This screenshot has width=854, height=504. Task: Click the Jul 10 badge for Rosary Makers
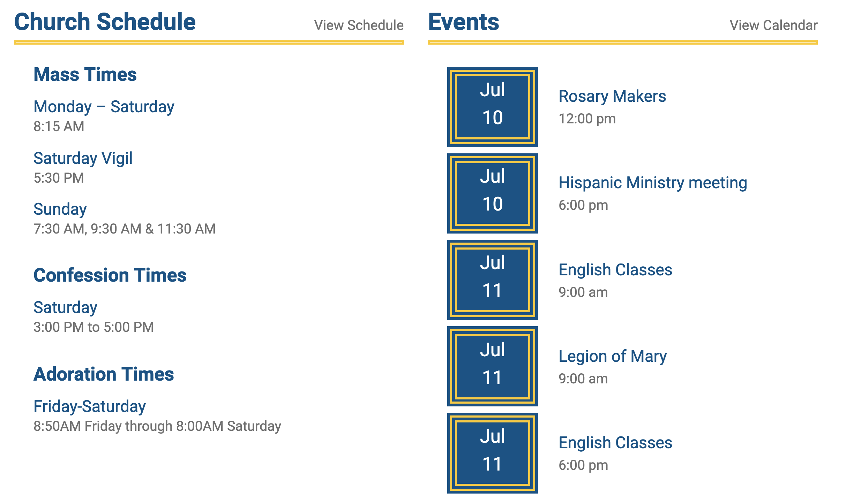click(492, 107)
